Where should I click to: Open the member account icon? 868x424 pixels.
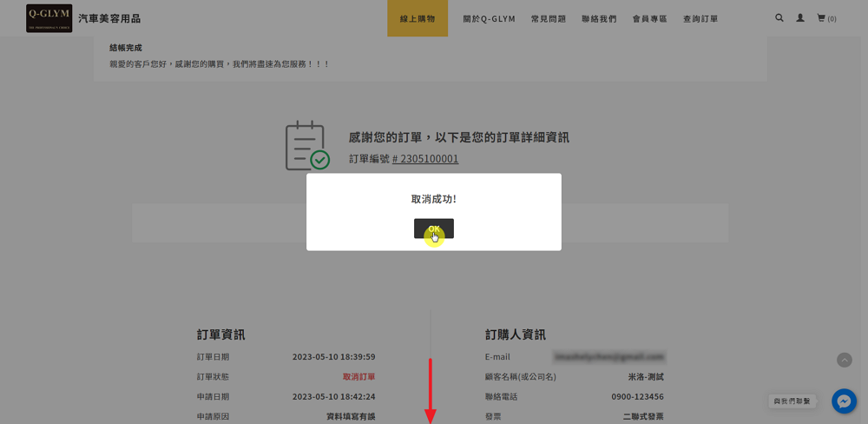(x=800, y=17)
